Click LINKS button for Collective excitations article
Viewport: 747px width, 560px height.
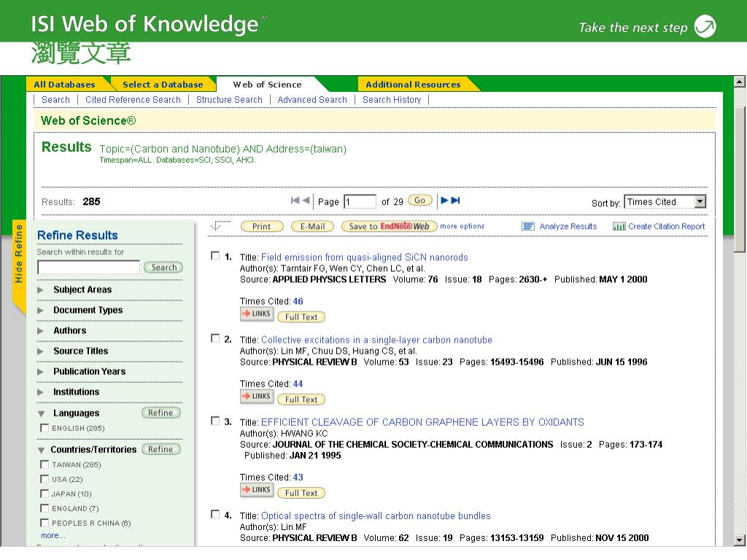257,397
